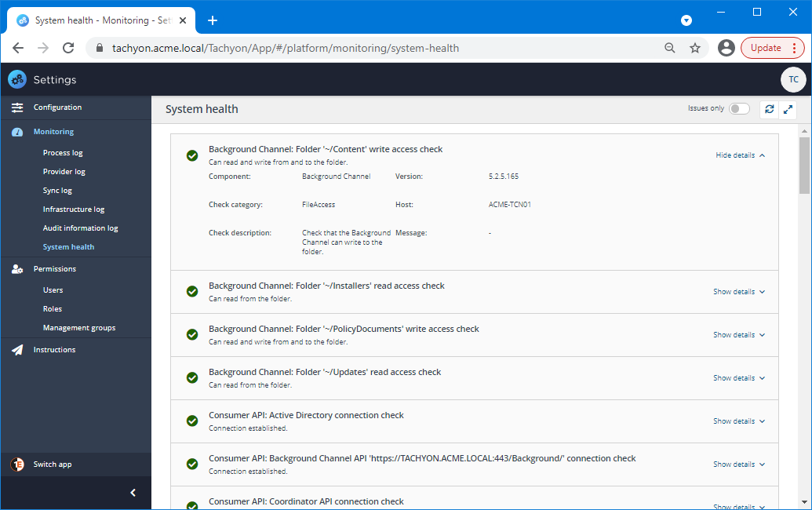Click the version value '5.2.5.165'

pyautogui.click(x=504, y=177)
